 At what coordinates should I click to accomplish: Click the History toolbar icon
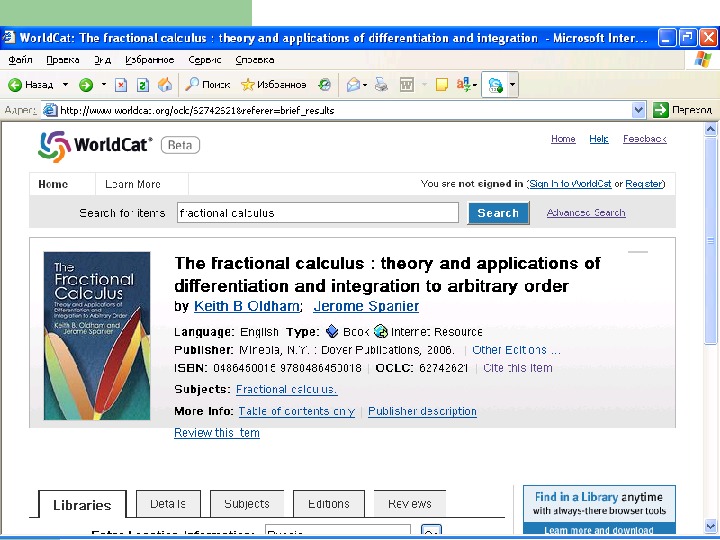[x=325, y=84]
